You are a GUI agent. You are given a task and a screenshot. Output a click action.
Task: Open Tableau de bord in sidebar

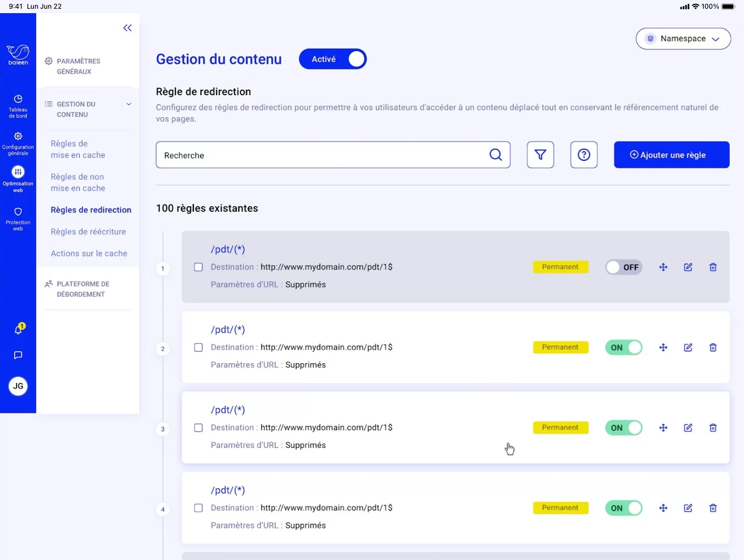click(18, 105)
